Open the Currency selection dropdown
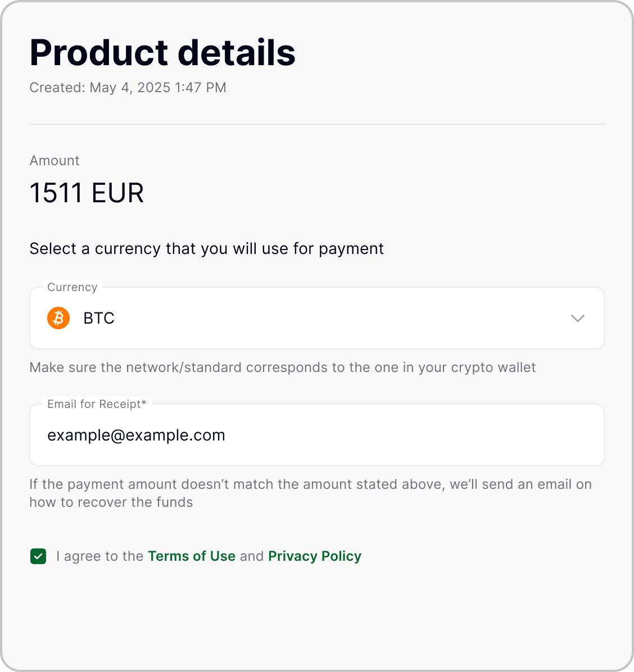The height and width of the screenshot is (672, 634). click(x=316, y=318)
